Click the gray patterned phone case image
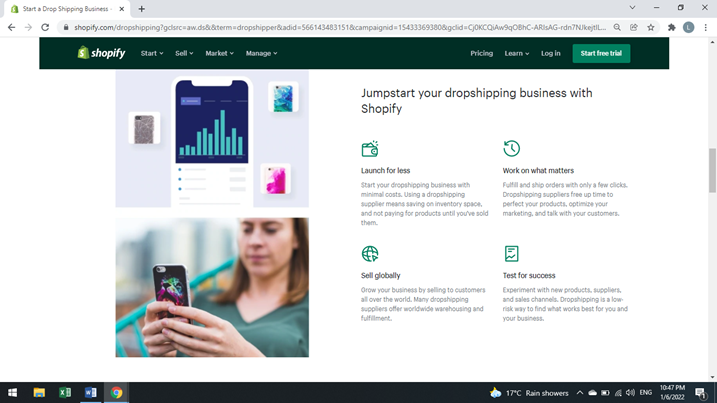The image size is (717, 403). click(x=144, y=128)
